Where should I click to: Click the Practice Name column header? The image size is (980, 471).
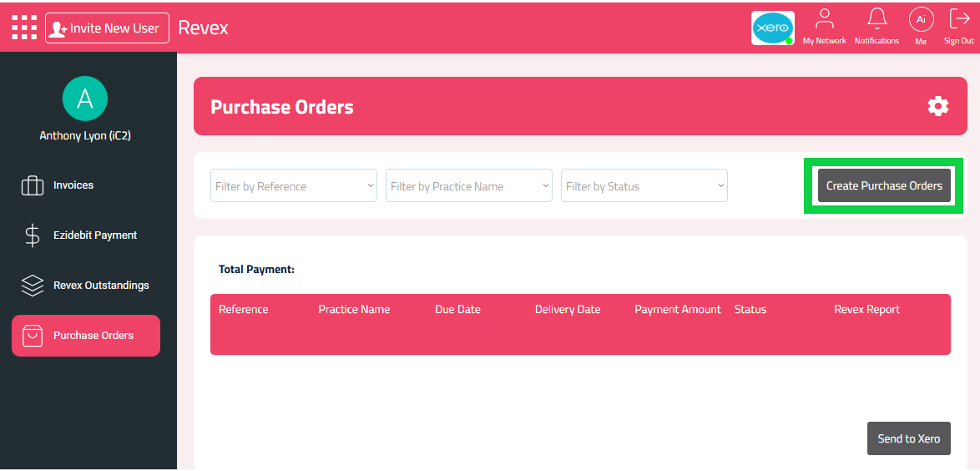pyautogui.click(x=354, y=310)
